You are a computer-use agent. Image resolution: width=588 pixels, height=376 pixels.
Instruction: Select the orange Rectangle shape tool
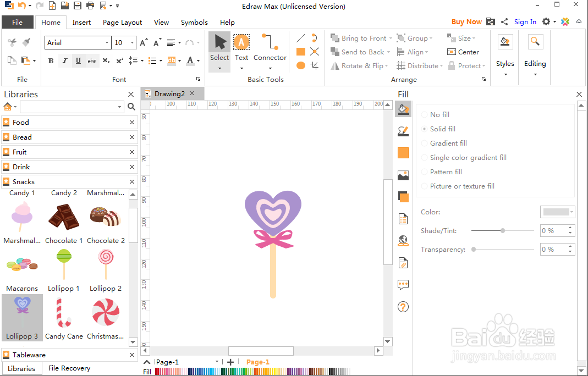pos(301,52)
